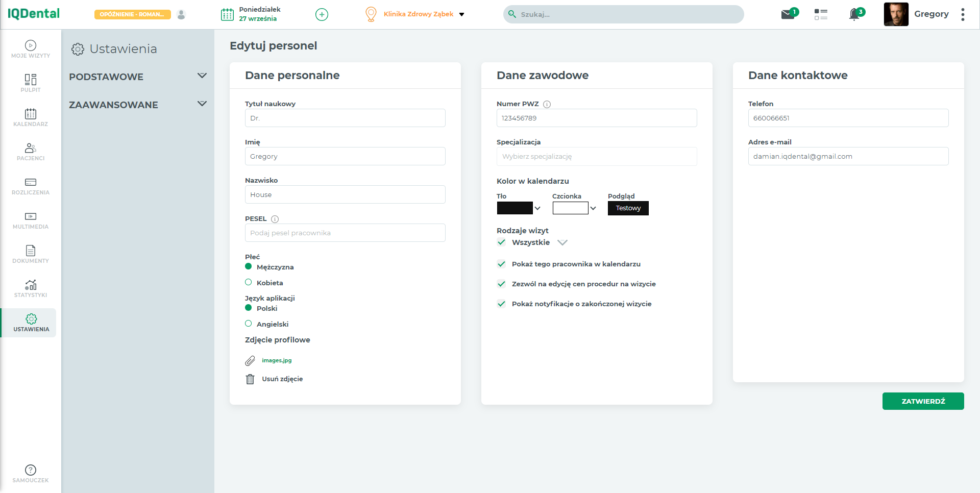Open the Samouczek tutorial

31,474
